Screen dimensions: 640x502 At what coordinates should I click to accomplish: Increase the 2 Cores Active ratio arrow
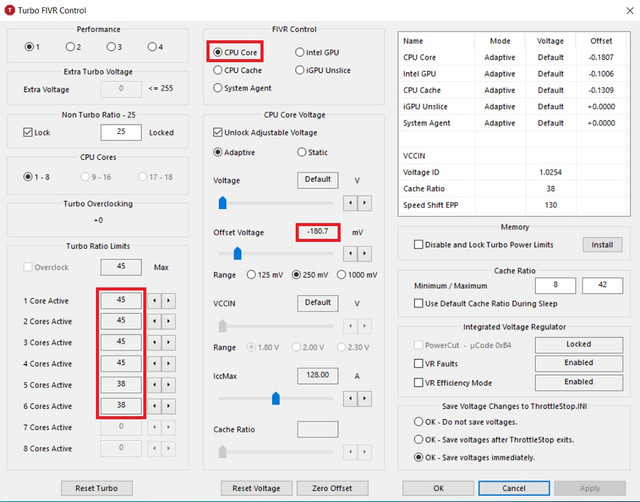tap(169, 321)
